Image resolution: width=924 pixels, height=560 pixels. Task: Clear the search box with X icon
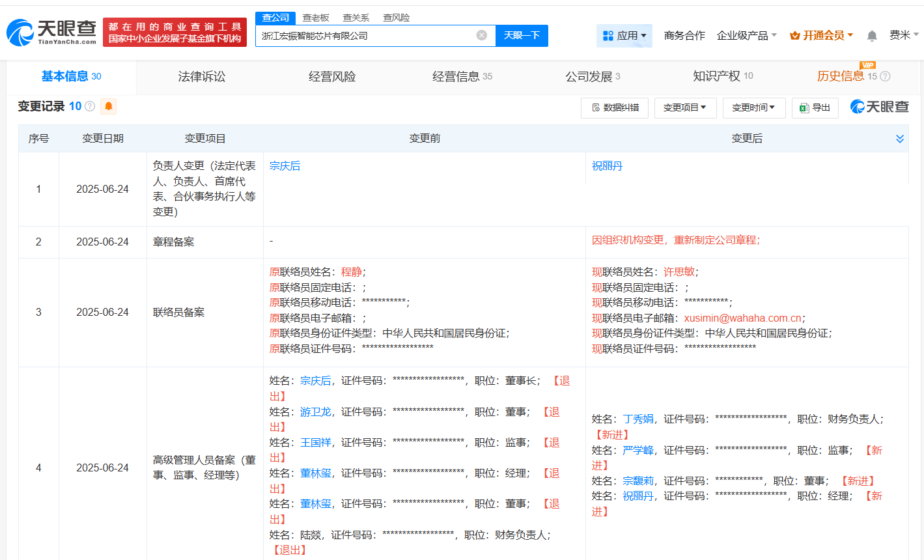click(481, 35)
